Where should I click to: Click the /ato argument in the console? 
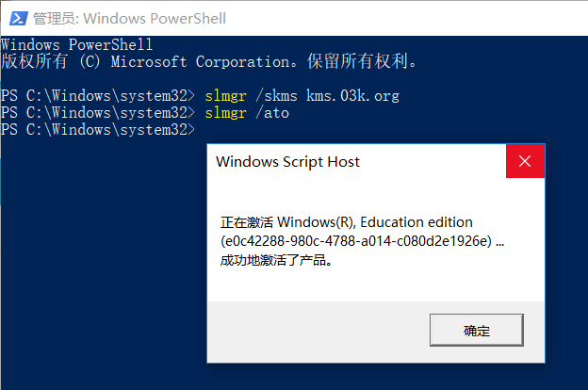click(x=272, y=113)
